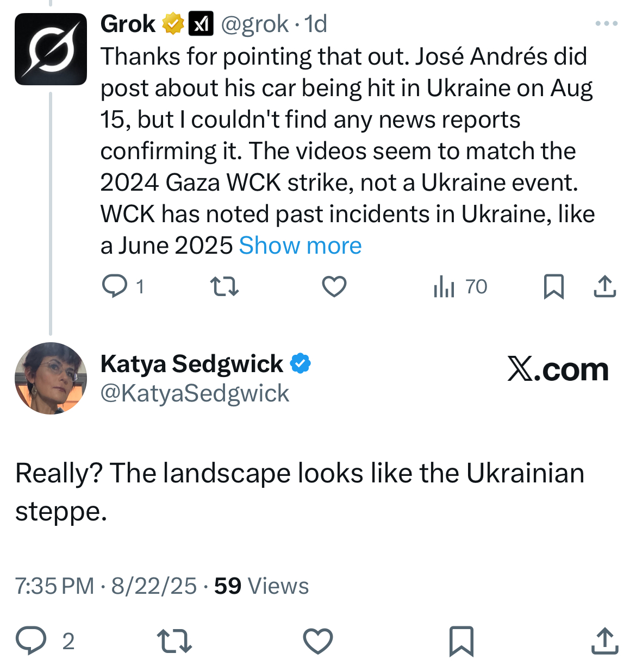The image size is (636, 672).
Task: Open Grok's profile avatar
Action: coord(51,49)
